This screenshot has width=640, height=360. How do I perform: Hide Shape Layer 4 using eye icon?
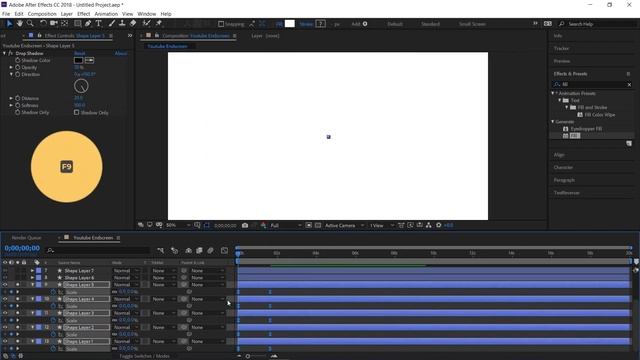[5, 299]
